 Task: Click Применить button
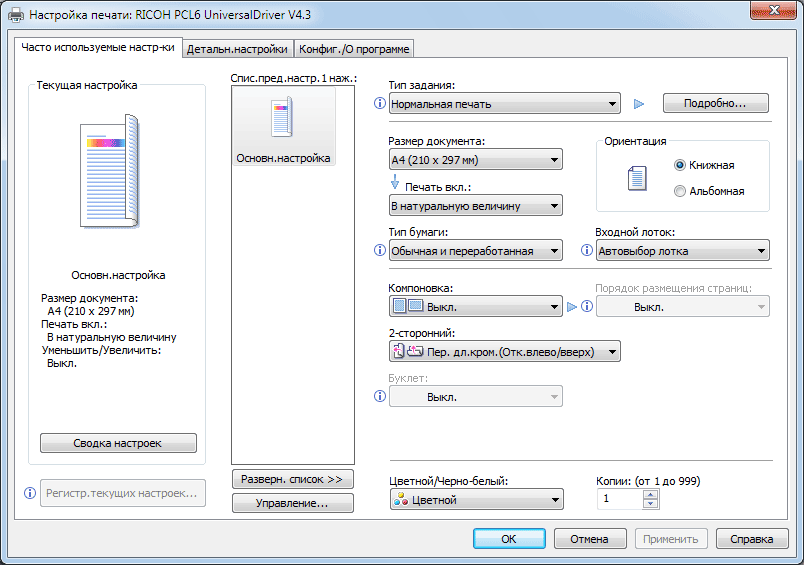[x=671, y=539]
